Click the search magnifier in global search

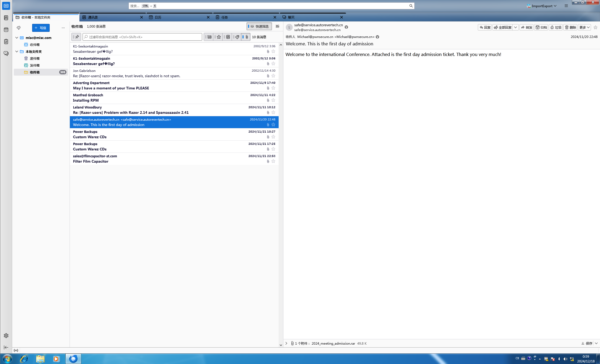411,6
